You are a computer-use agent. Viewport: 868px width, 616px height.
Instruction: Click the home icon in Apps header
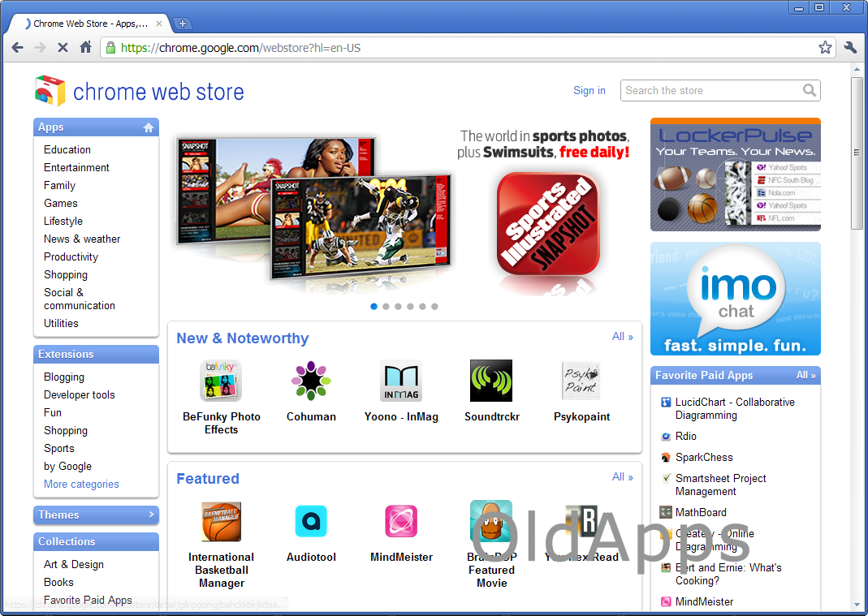(x=149, y=128)
